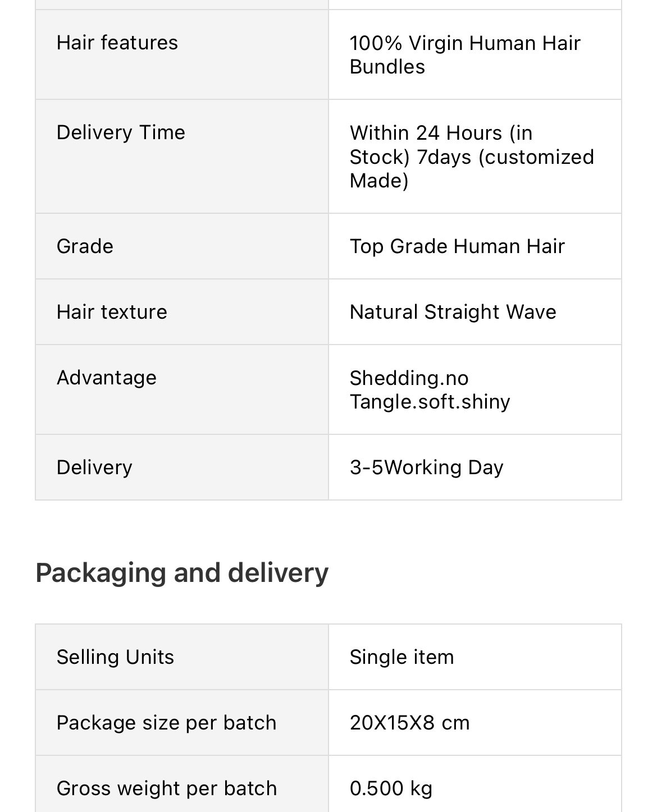Tap the Grade row label
Viewport: 657px width, 812px height.
point(85,246)
